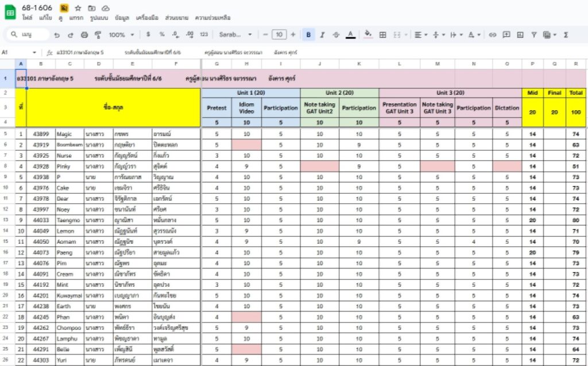Viewport: 588px width, 366px height.
Task: Increase font size with plus button
Action: point(293,35)
